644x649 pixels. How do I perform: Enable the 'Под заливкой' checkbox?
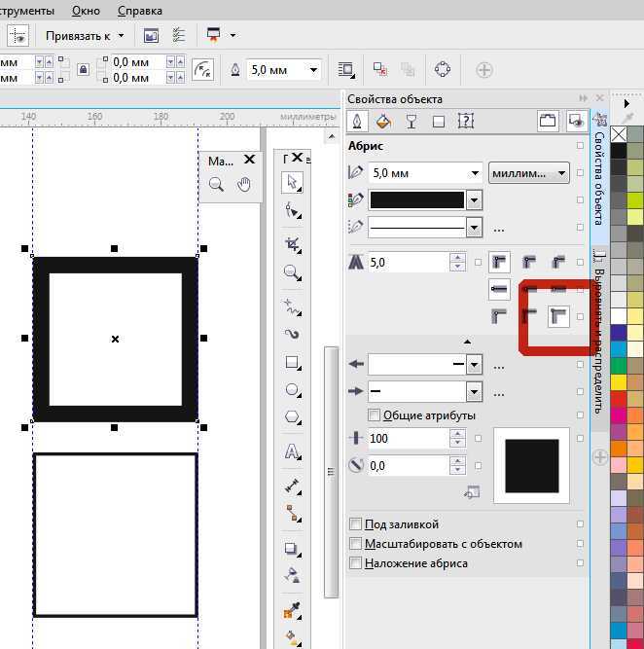pyautogui.click(x=356, y=524)
